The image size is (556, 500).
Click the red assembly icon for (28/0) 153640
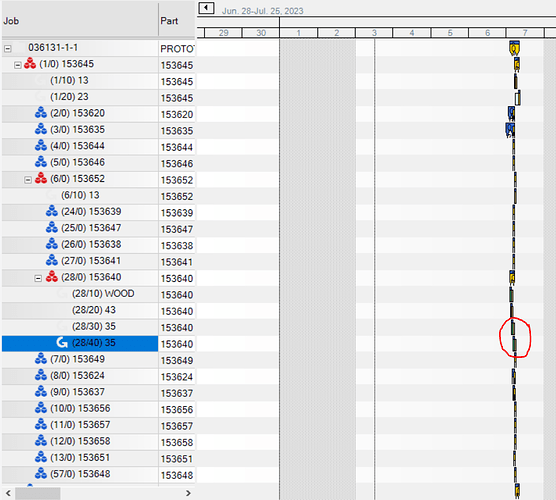tap(52, 277)
